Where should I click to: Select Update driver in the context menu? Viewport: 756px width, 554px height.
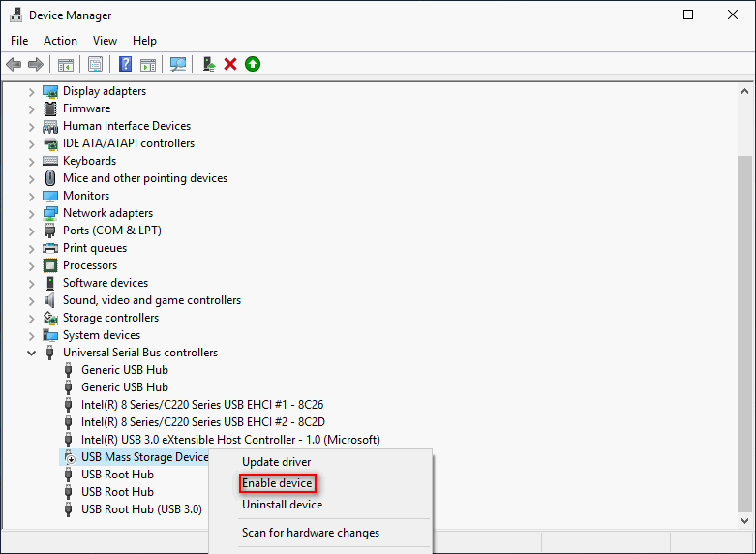click(x=276, y=462)
